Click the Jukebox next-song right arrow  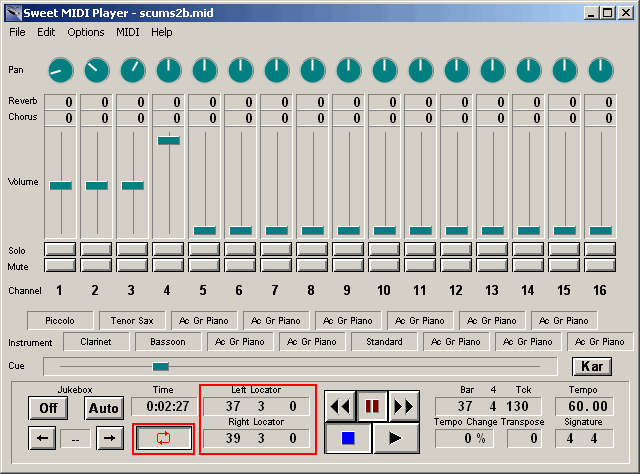pyautogui.click(x=110, y=438)
